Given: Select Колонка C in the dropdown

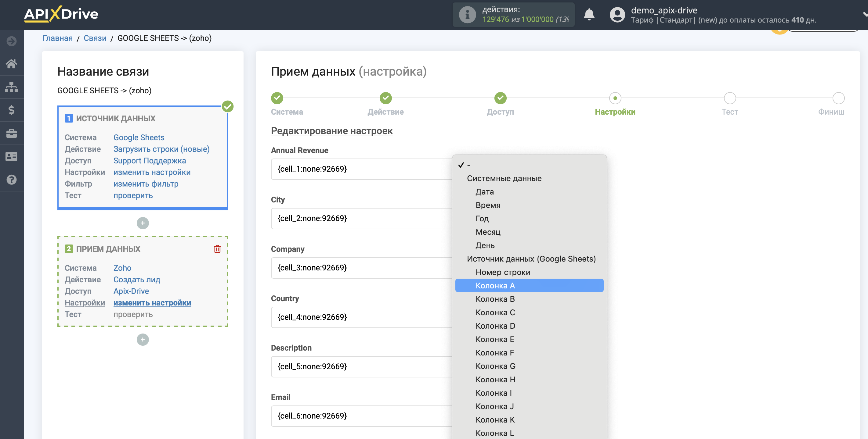Looking at the screenshot, I should click(529, 312).
